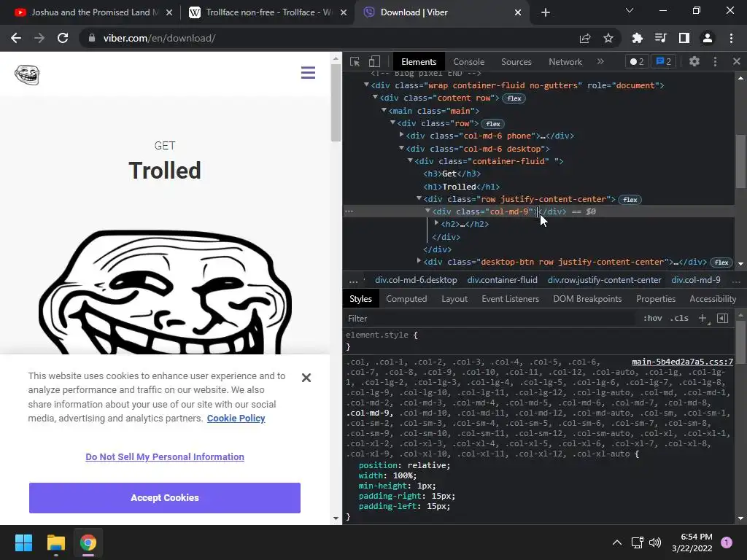
Task: Share this page icon in address bar
Action: (585, 38)
